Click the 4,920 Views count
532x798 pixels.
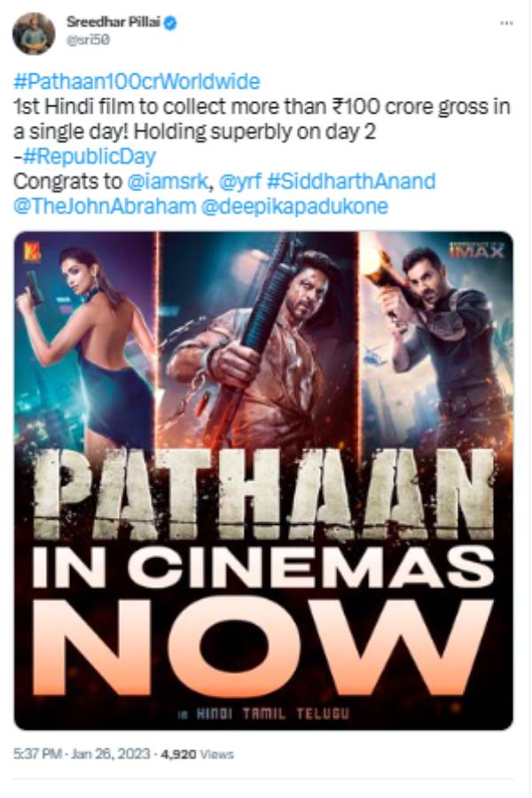pyautogui.click(x=197, y=754)
